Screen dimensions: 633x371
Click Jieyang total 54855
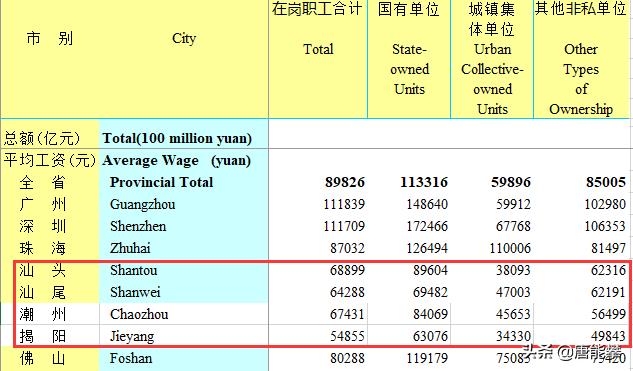click(347, 336)
